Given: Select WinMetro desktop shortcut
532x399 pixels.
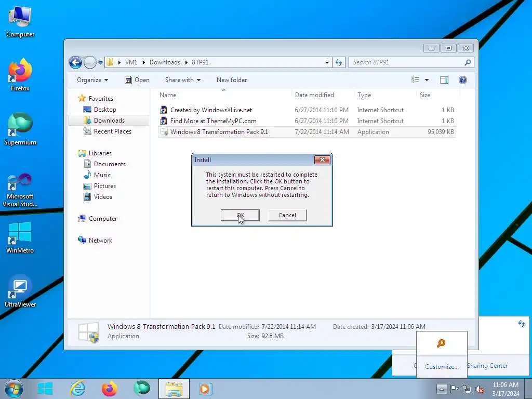Looking at the screenshot, I should (20, 237).
